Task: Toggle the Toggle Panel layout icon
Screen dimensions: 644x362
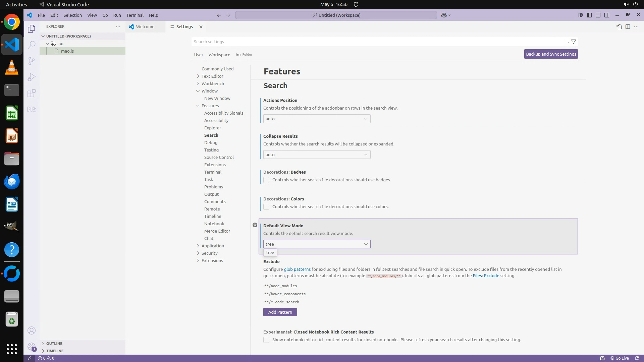Action: 598,15
